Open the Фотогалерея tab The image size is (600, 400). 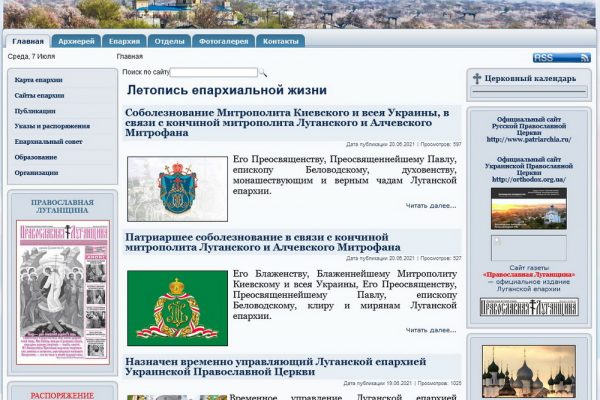pyautogui.click(x=226, y=42)
